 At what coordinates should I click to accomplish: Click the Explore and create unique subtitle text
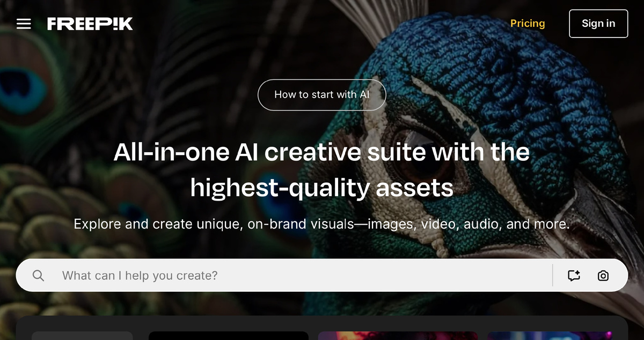click(x=321, y=224)
